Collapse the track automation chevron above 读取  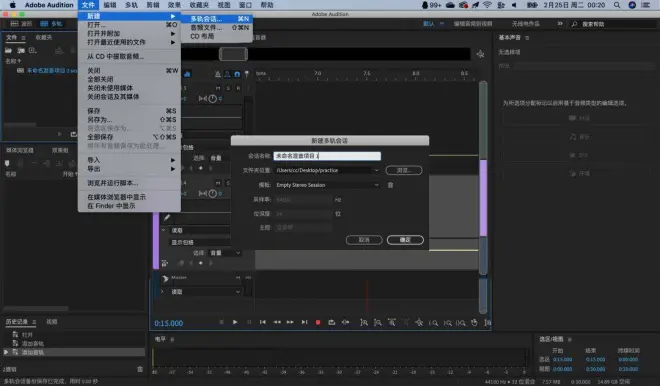point(164,230)
